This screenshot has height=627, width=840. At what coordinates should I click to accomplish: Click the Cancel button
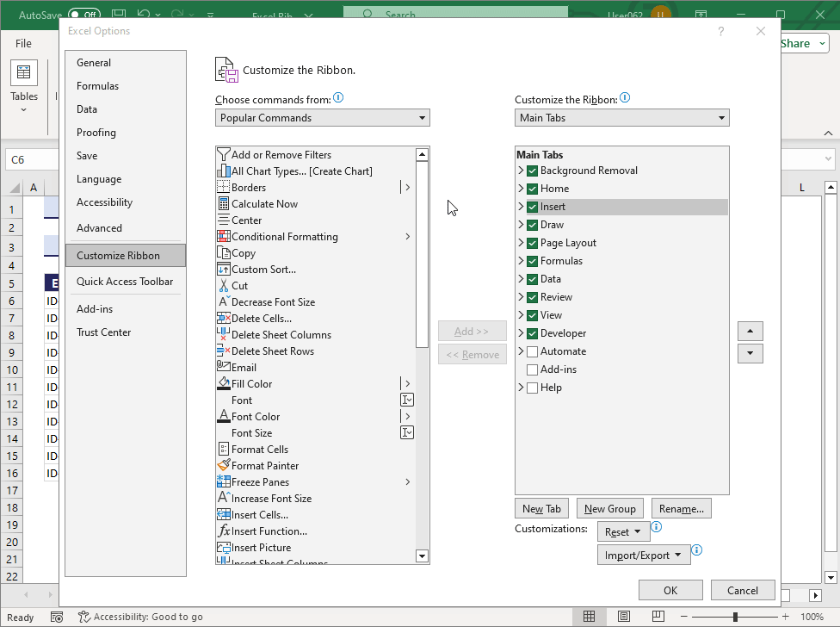point(743,590)
